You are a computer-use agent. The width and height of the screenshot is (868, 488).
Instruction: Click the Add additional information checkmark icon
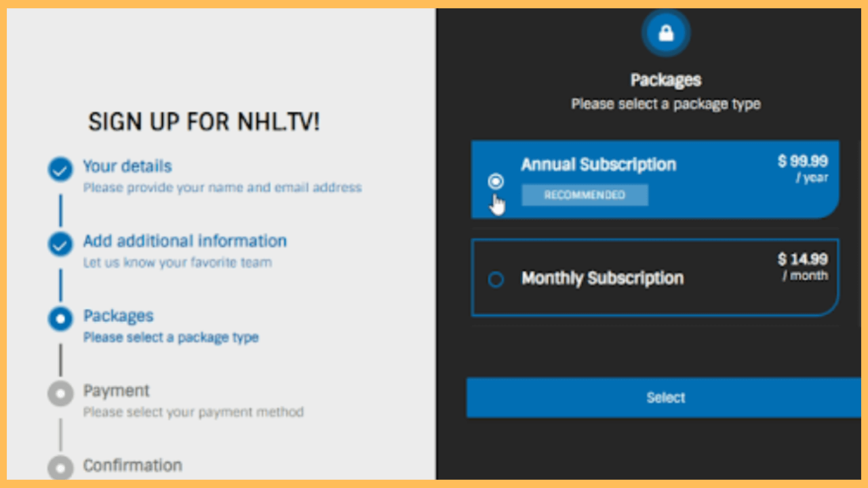[x=60, y=244]
